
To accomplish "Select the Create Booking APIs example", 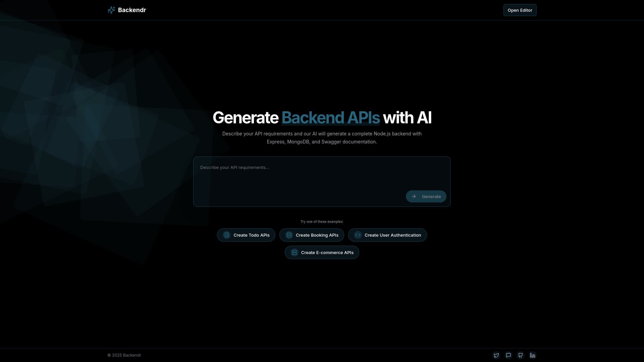I will [311, 235].
